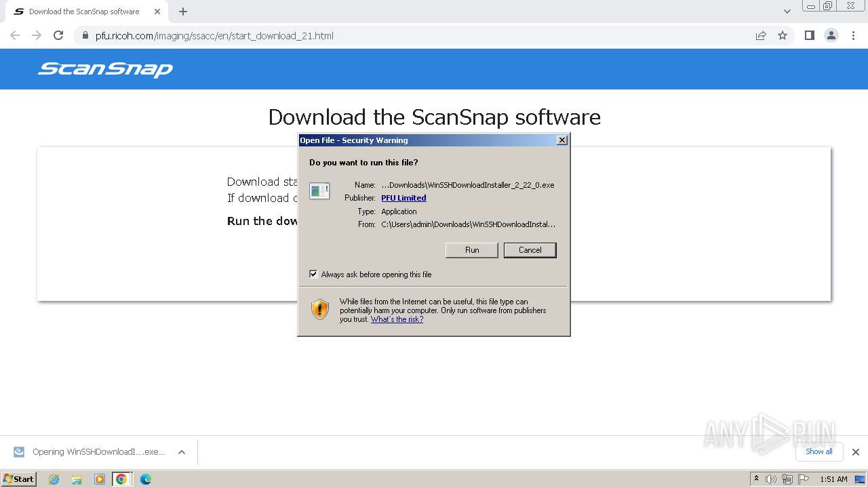This screenshot has height=488, width=868.
Task: Launch Microsoft Edge from the taskbar
Action: click(145, 479)
